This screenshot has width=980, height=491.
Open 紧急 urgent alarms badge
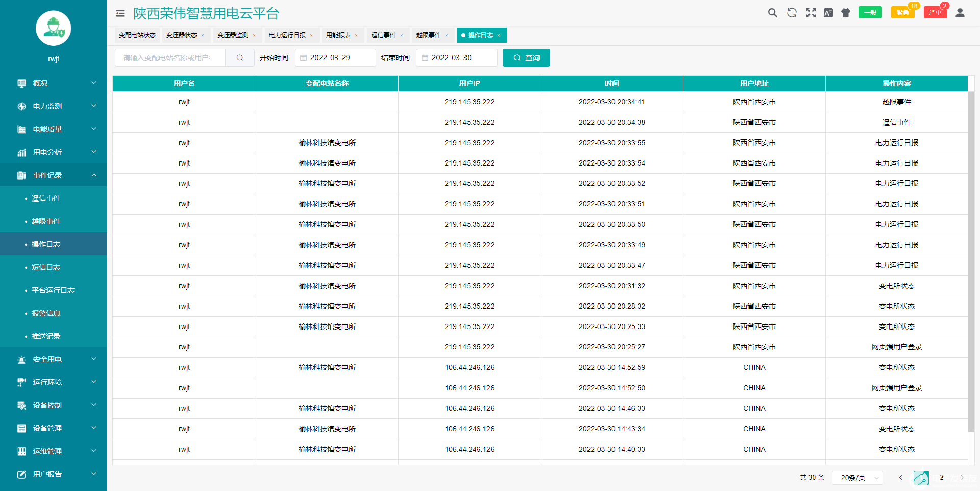pyautogui.click(x=902, y=13)
